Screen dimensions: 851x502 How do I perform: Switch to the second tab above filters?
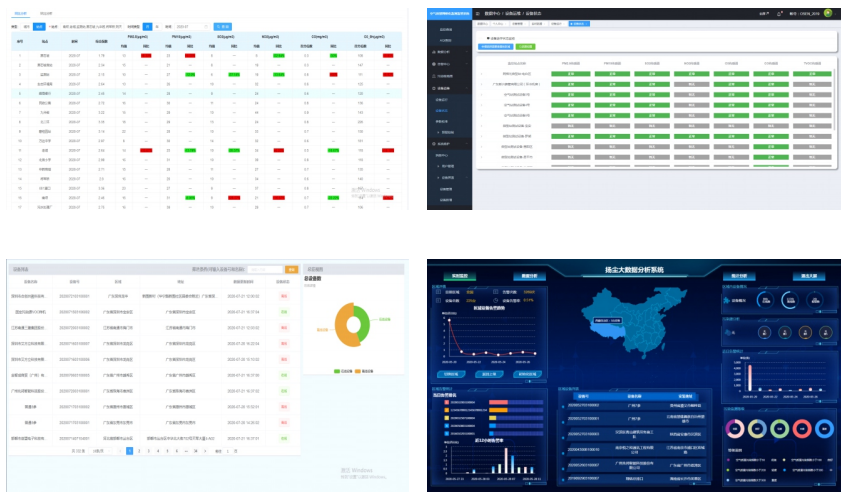46,13
